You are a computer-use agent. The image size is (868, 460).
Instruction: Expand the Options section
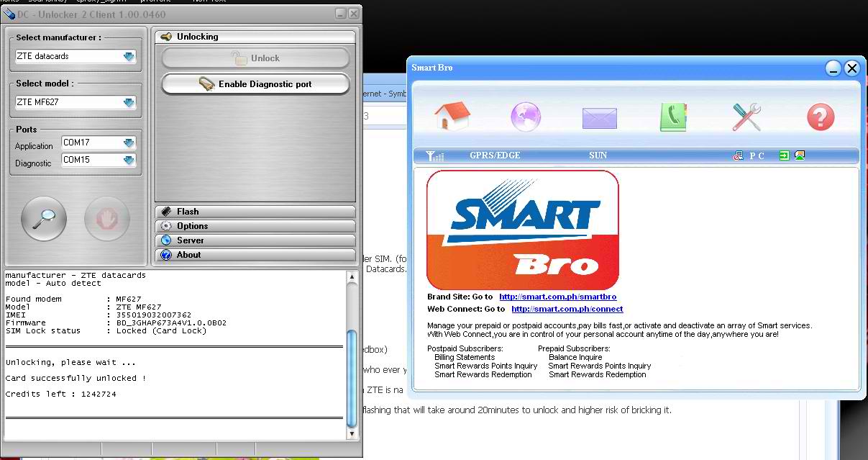[255, 226]
